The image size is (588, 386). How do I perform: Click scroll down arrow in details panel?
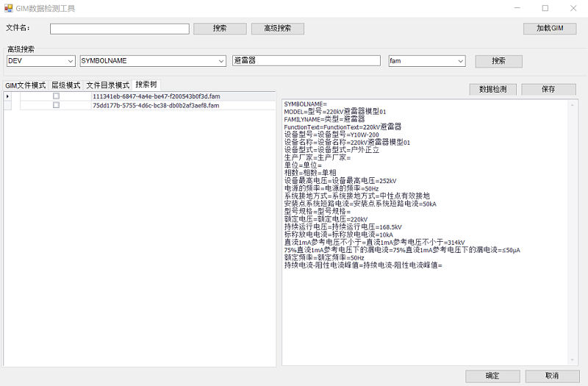click(573, 360)
